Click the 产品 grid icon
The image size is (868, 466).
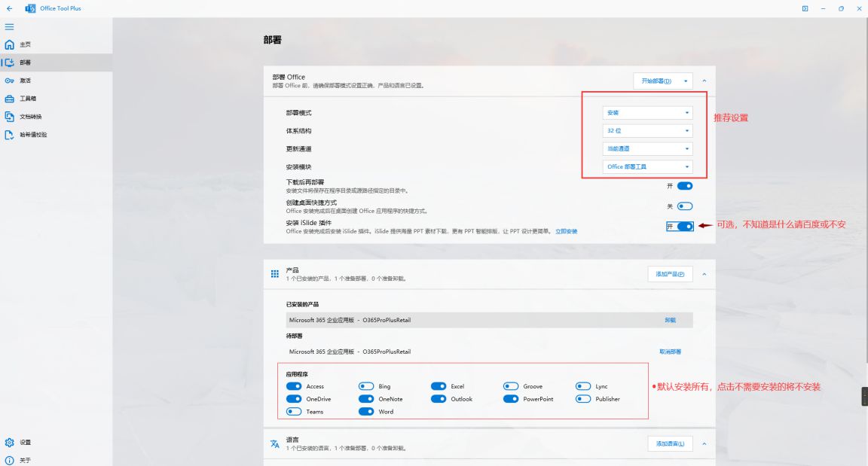tap(274, 273)
